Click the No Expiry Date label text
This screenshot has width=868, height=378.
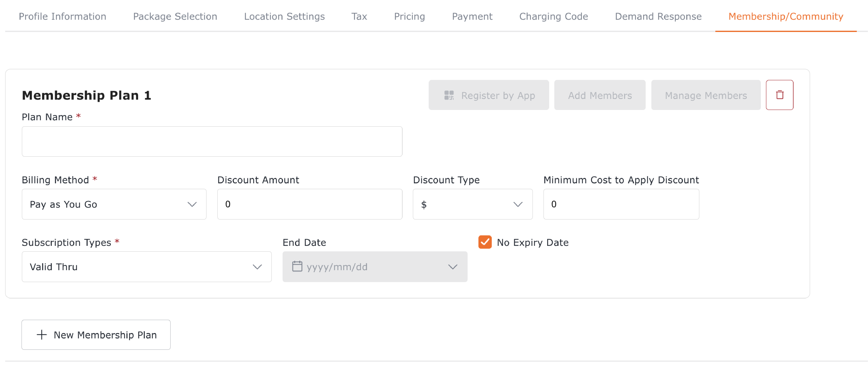pyautogui.click(x=532, y=243)
